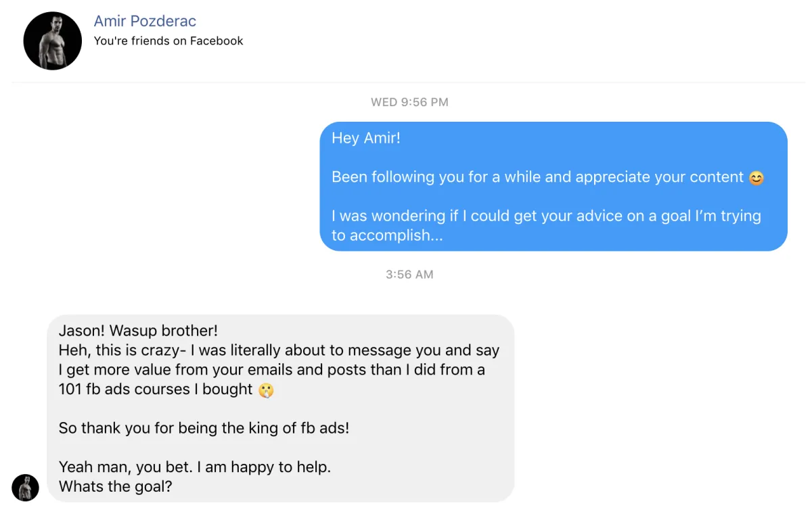The height and width of the screenshot is (516, 812).
Task: Open the Amir Pozderac name link
Action: pyautogui.click(x=145, y=21)
